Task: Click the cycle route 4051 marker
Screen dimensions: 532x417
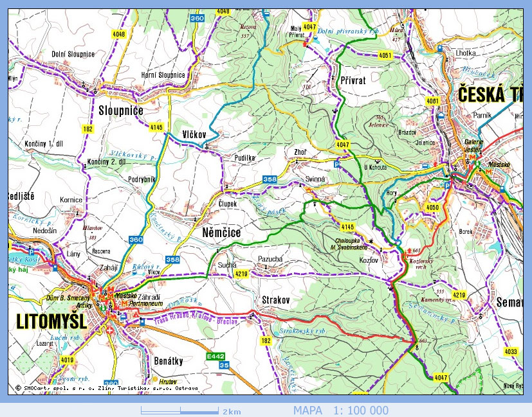Action: click(x=385, y=55)
